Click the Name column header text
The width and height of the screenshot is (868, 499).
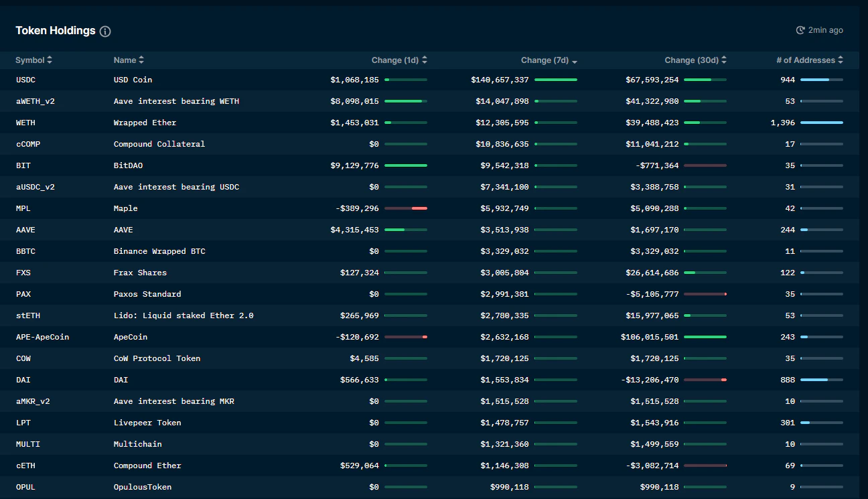(x=125, y=60)
